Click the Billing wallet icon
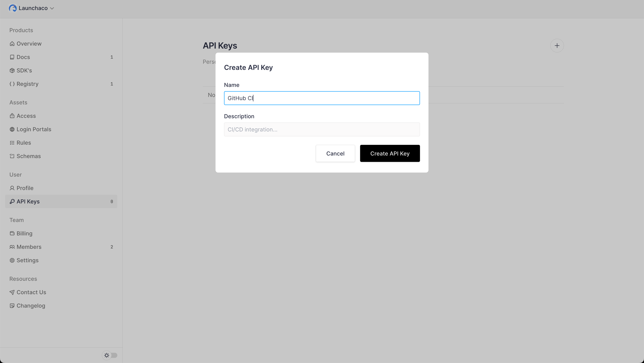The width and height of the screenshot is (644, 363). [12, 233]
